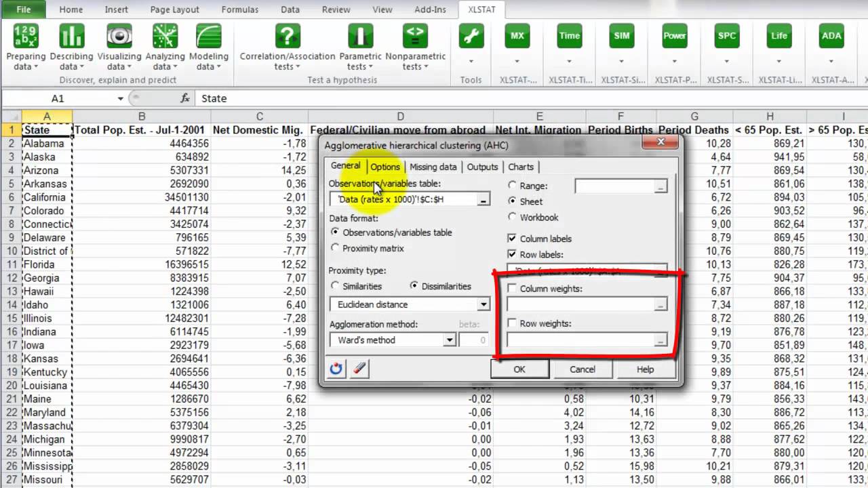Click the Column weights range selector button

(x=660, y=305)
